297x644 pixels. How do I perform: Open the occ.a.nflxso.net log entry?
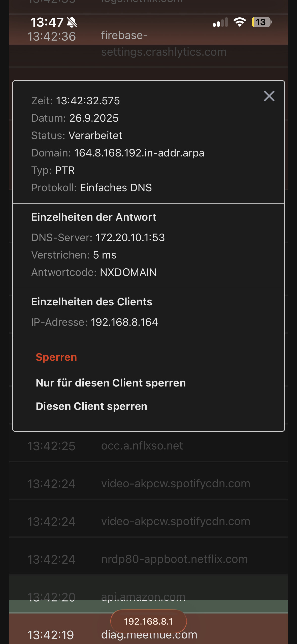coord(142,446)
